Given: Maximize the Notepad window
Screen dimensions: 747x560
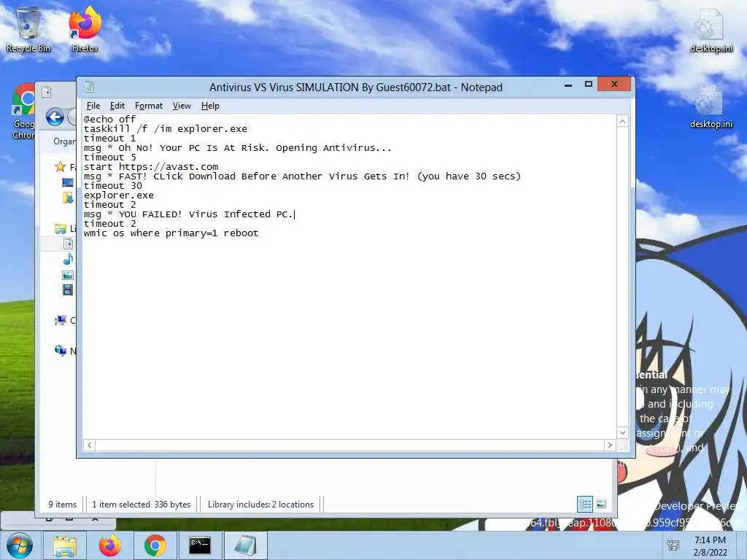Looking at the screenshot, I should (589, 85).
